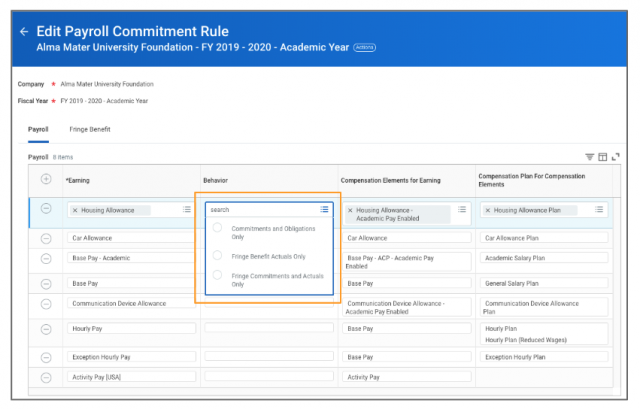Go back with the header arrow
Image resolution: width=640 pixels, height=409 pixels.
[x=24, y=31]
